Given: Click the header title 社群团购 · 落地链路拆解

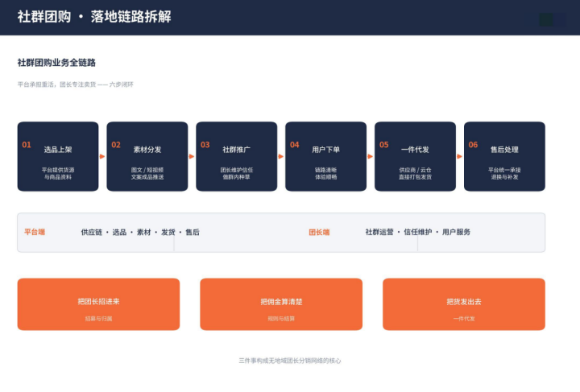Looking at the screenshot, I should point(94,17).
